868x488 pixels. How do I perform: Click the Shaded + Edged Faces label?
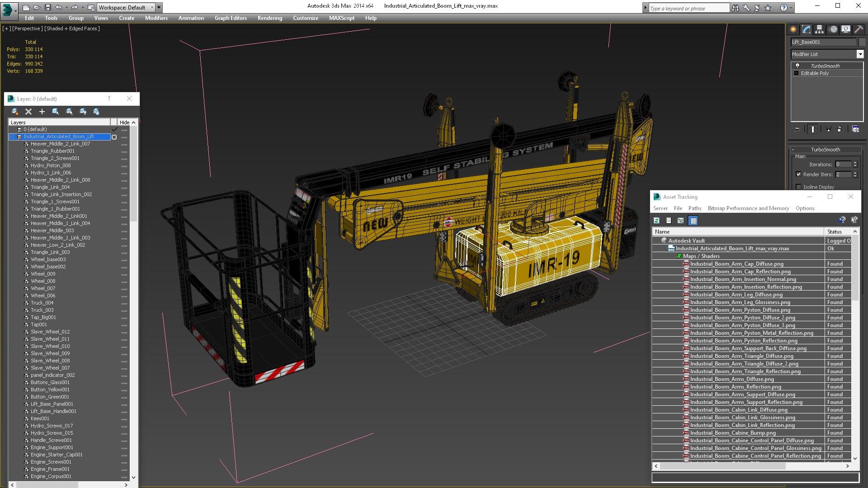tap(72, 28)
